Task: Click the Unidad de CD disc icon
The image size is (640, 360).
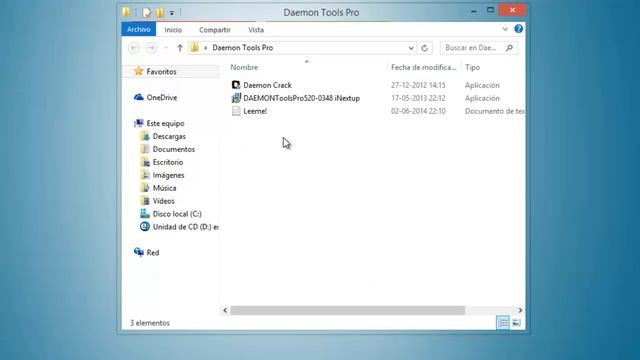Action: [144, 227]
